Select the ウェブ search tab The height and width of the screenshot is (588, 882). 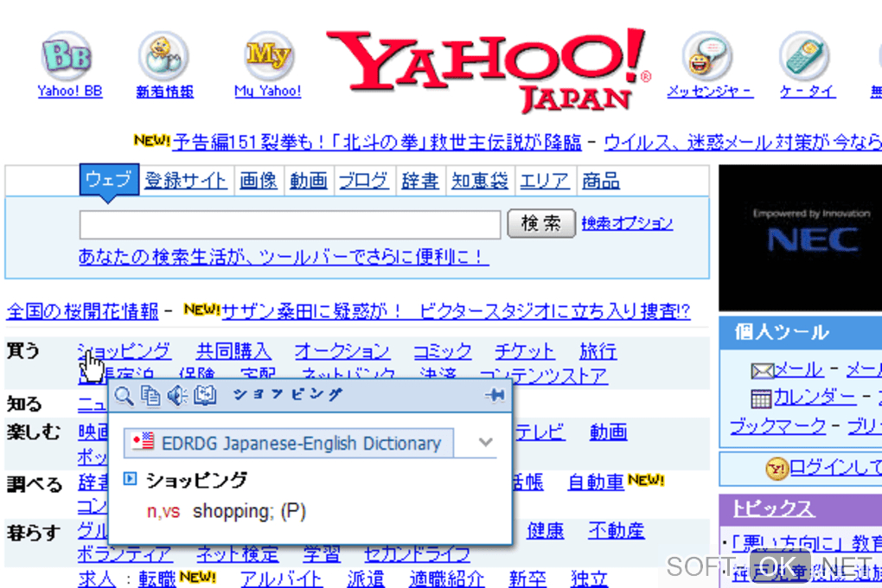109,180
